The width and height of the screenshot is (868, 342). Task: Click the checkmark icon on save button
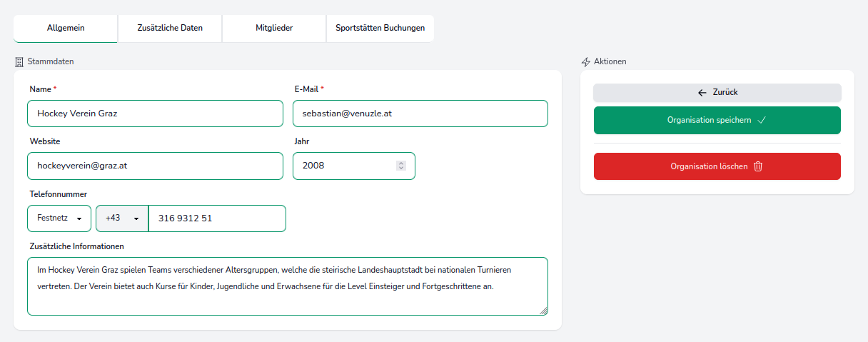point(762,121)
